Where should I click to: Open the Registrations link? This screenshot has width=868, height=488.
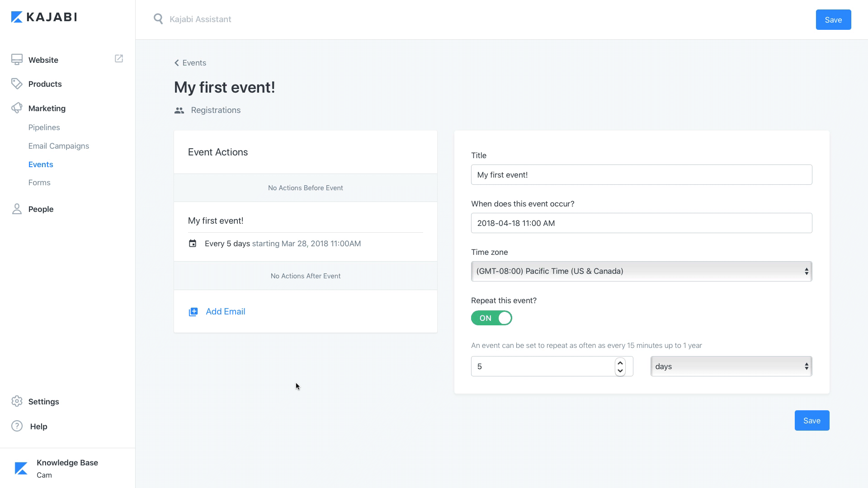[215, 110]
